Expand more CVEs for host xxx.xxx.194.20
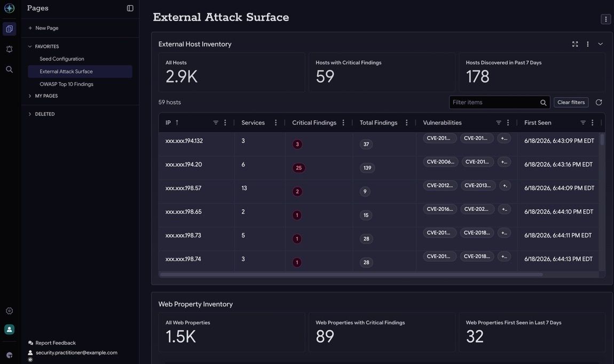The image size is (614, 364). click(504, 162)
